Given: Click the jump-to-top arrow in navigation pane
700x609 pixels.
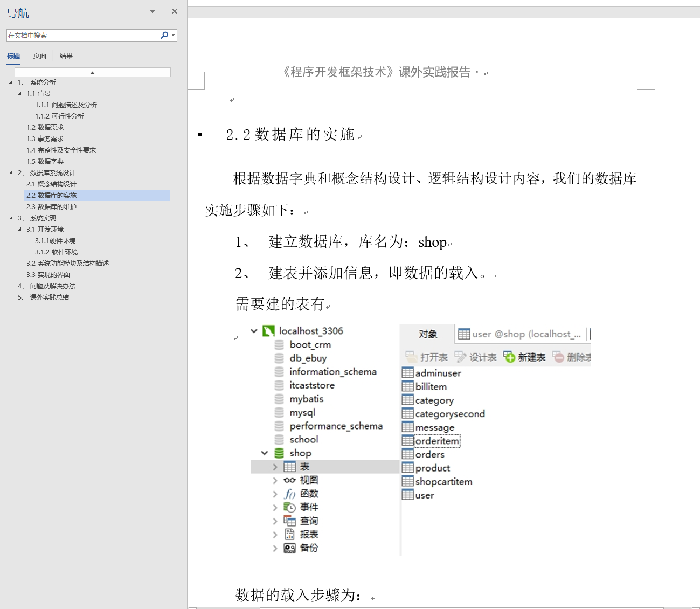Looking at the screenshot, I should [x=92, y=71].
